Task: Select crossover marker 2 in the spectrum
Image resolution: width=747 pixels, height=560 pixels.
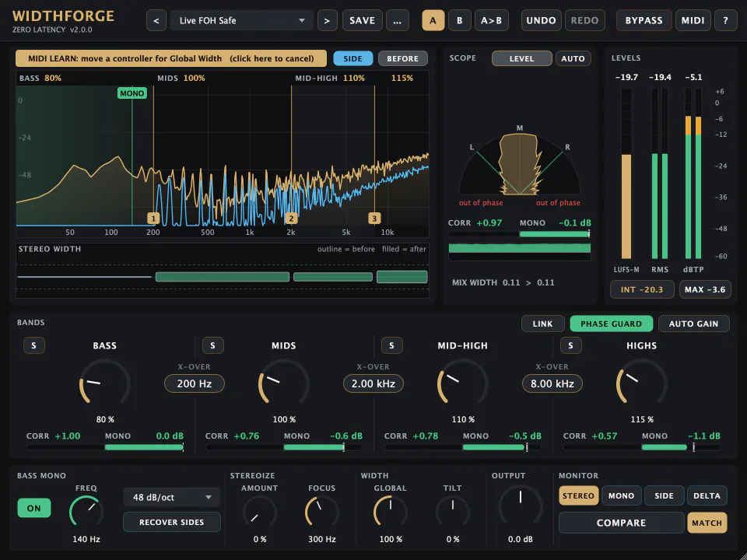Action: click(291, 219)
